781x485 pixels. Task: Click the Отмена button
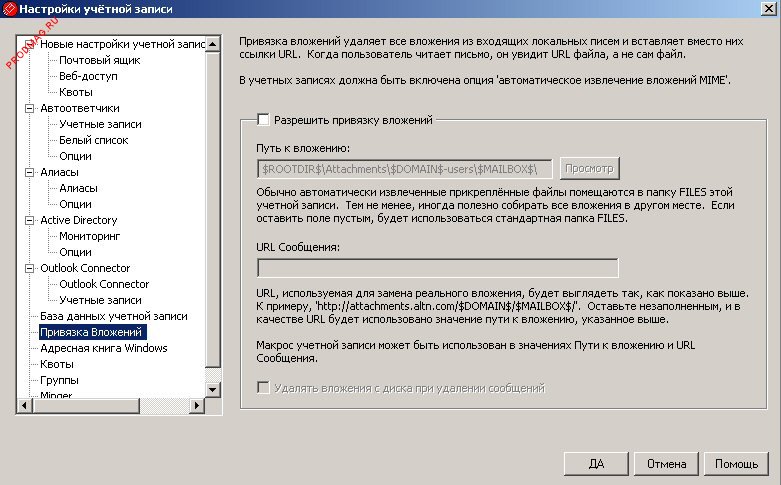666,464
